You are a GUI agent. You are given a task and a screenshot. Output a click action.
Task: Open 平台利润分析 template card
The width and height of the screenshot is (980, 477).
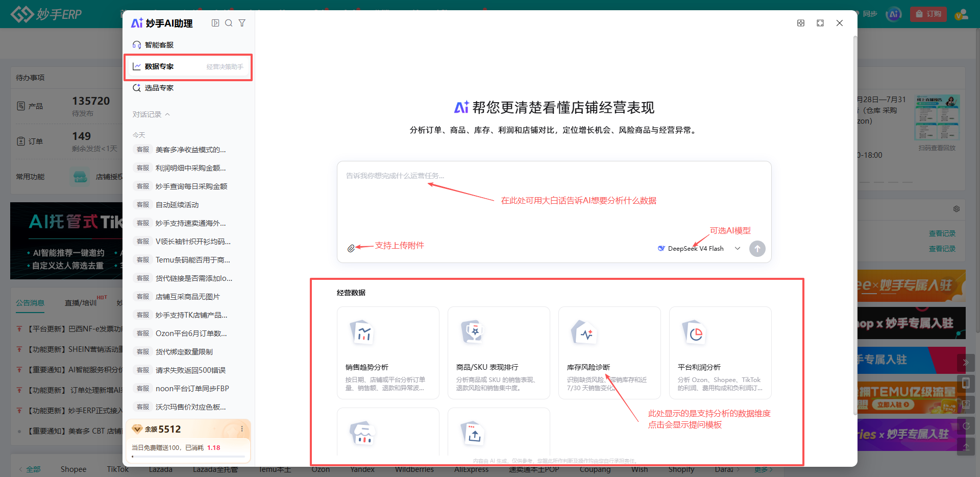click(720, 352)
